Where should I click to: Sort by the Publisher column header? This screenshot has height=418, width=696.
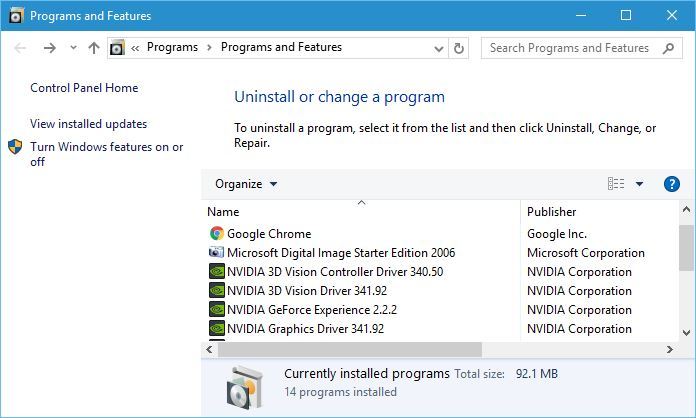coord(552,212)
